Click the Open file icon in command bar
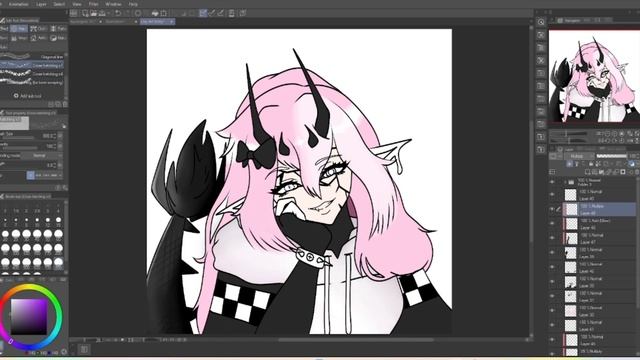Screen dimensions: 640x360 [94, 13]
